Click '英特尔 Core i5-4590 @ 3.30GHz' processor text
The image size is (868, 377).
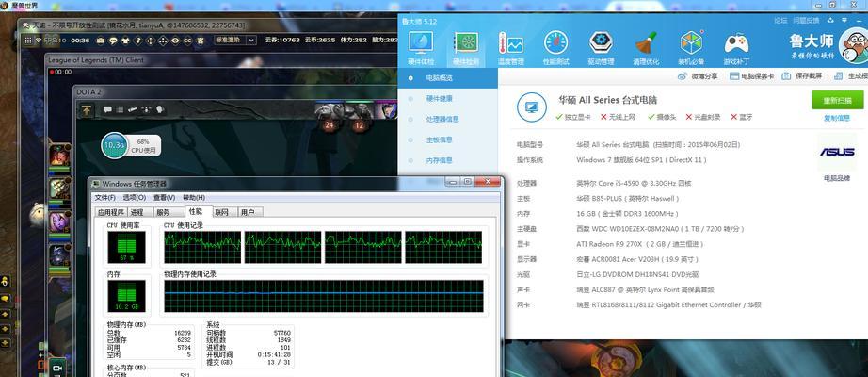(634, 183)
